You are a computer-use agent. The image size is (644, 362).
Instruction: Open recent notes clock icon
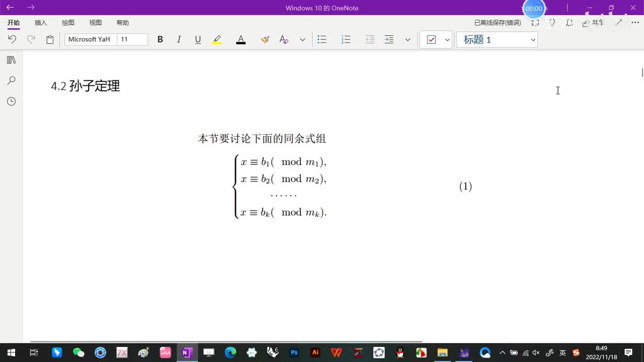(11, 102)
